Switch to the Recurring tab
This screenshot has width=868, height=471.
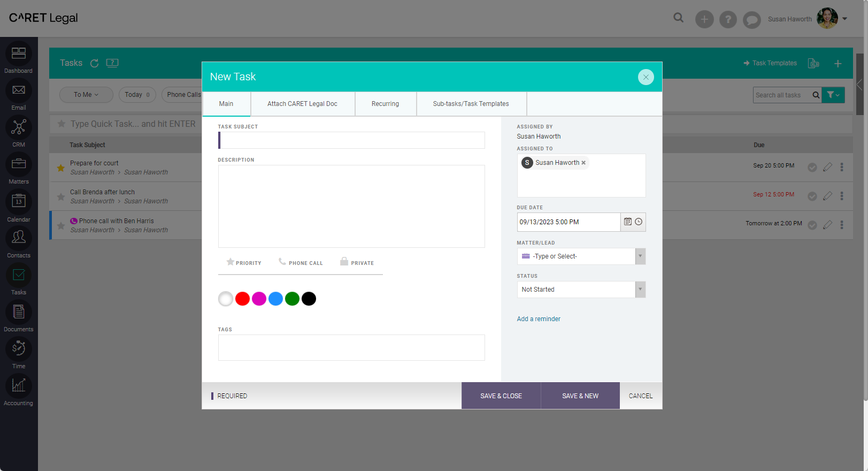pos(385,104)
